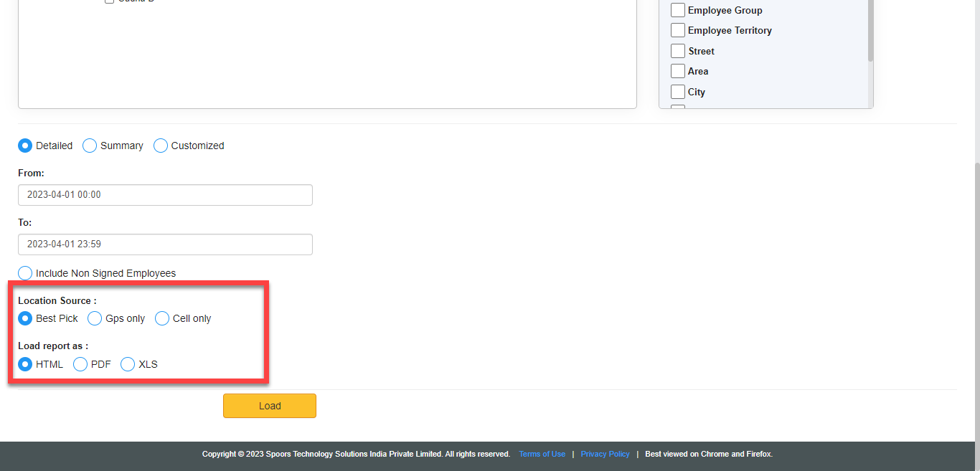Load report as XLS
The width and height of the screenshot is (980, 471).
pyautogui.click(x=128, y=364)
